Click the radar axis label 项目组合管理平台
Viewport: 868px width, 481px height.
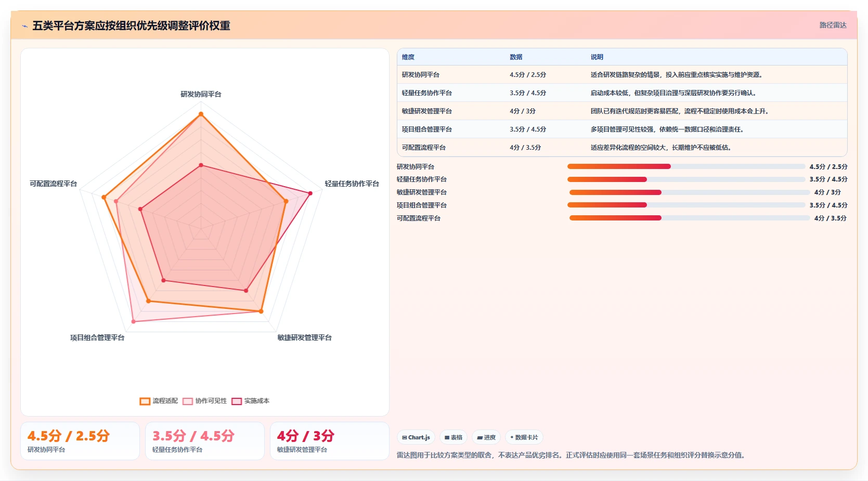97,337
